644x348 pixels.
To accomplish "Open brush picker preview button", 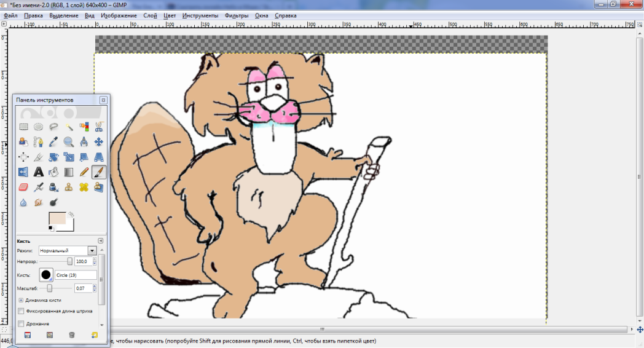I will pos(46,275).
